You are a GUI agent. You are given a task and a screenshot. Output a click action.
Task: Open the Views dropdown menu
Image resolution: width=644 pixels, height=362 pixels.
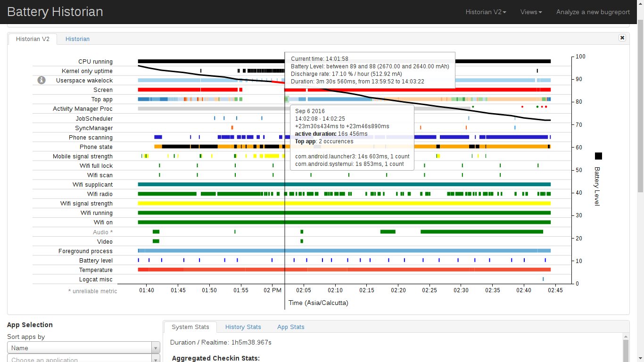tap(531, 12)
